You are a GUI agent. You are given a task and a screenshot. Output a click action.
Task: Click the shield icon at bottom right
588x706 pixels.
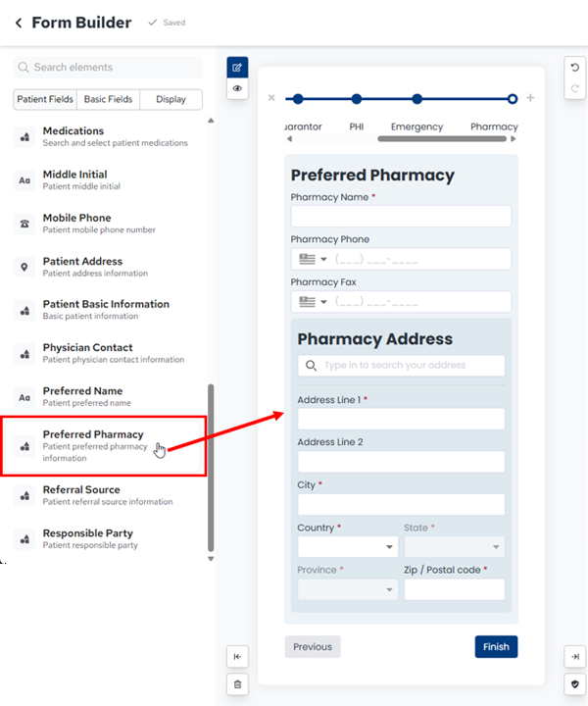[x=575, y=684]
